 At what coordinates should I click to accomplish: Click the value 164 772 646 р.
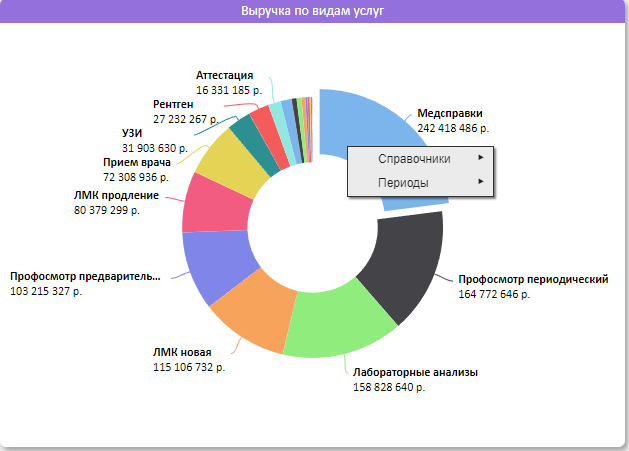point(494,294)
